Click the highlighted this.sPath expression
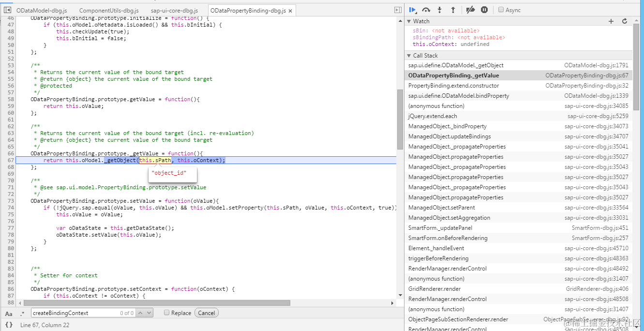644x331 pixels. [x=155, y=160]
